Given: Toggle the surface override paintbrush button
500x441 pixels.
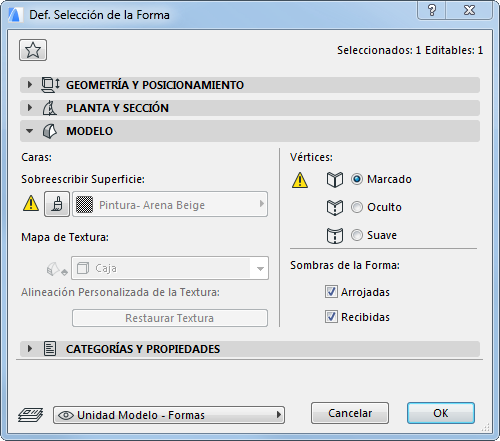Looking at the screenshot, I should pyautogui.click(x=57, y=204).
